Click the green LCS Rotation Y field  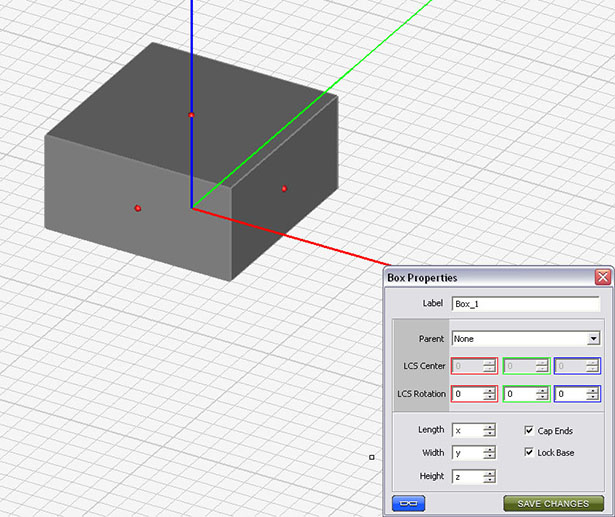(x=519, y=394)
